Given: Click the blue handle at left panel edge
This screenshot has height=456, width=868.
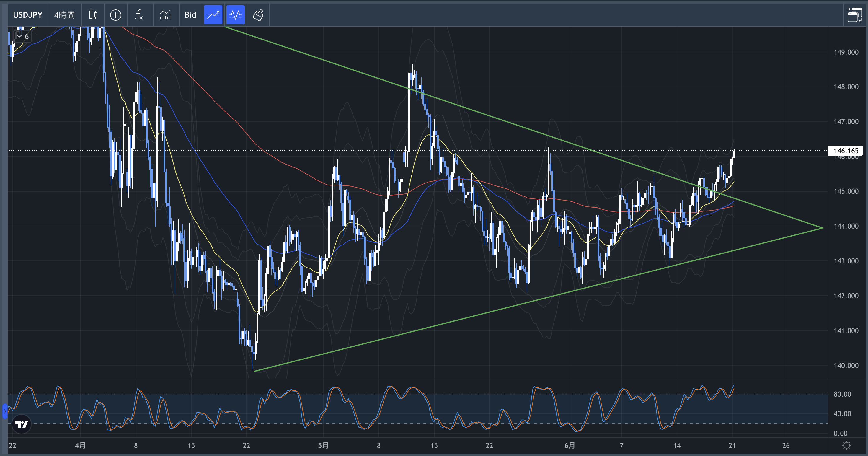Looking at the screenshot, I should point(5,411).
